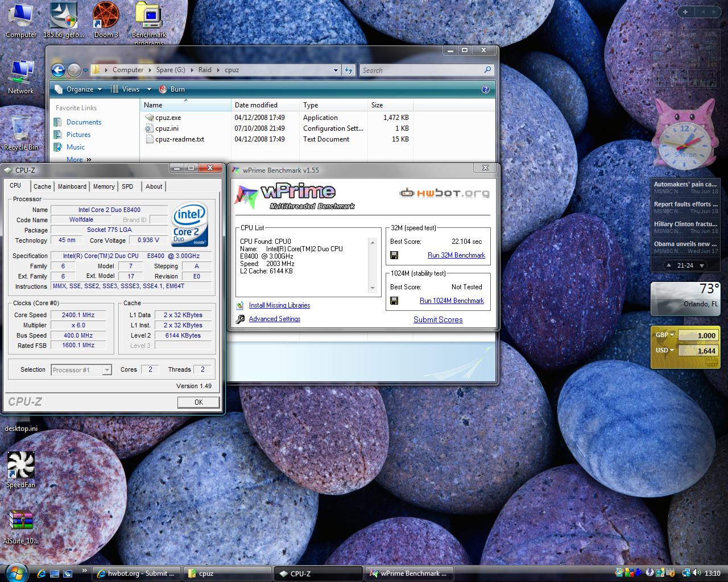Click the Burn toolbar button
Image resolution: width=728 pixels, height=582 pixels.
point(172,89)
